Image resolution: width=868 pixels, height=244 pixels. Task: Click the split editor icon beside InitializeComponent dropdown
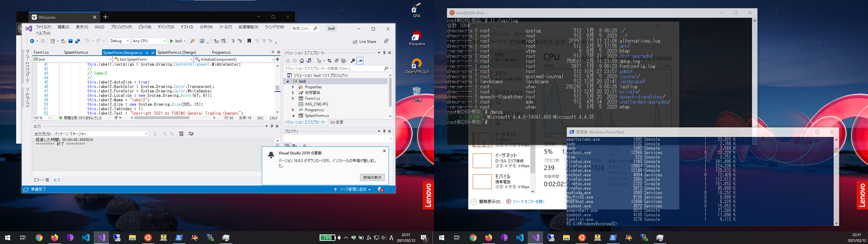tap(277, 59)
